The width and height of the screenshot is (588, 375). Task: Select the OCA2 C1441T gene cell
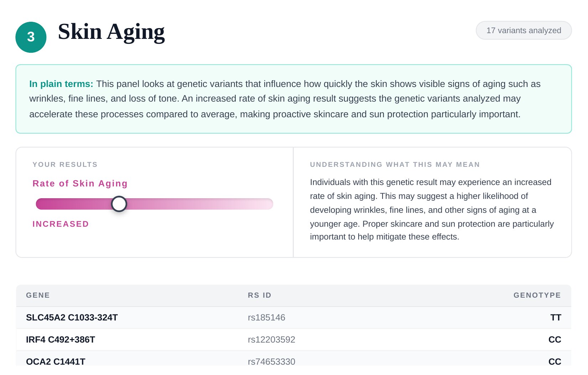click(x=56, y=361)
